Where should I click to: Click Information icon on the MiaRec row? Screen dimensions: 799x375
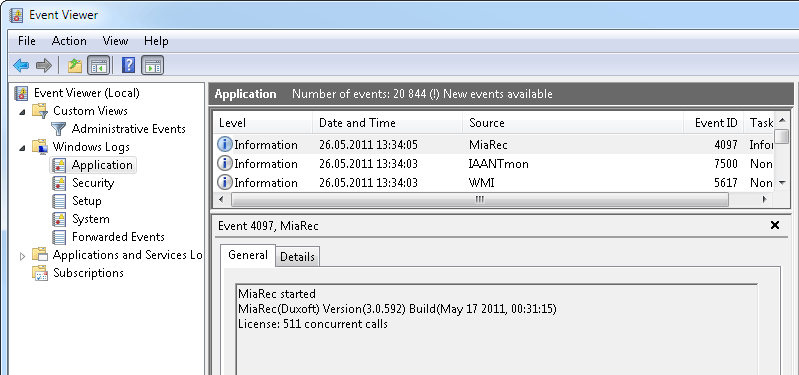[x=225, y=145]
